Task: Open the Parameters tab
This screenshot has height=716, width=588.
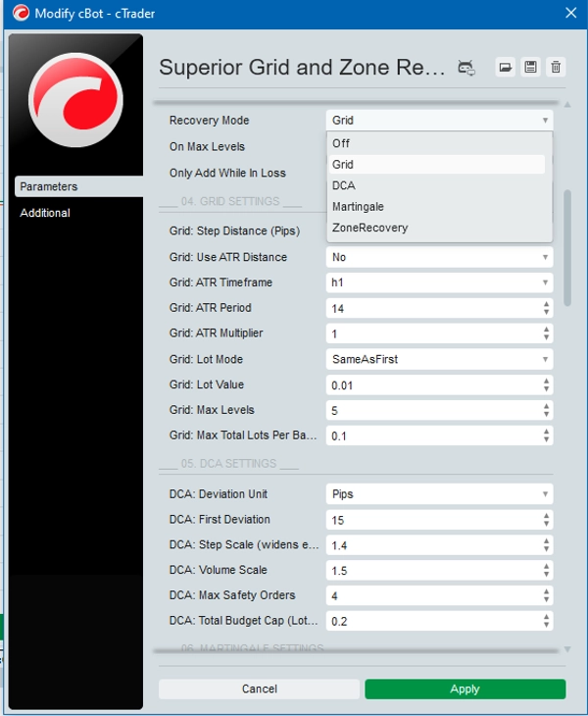Action: point(79,186)
